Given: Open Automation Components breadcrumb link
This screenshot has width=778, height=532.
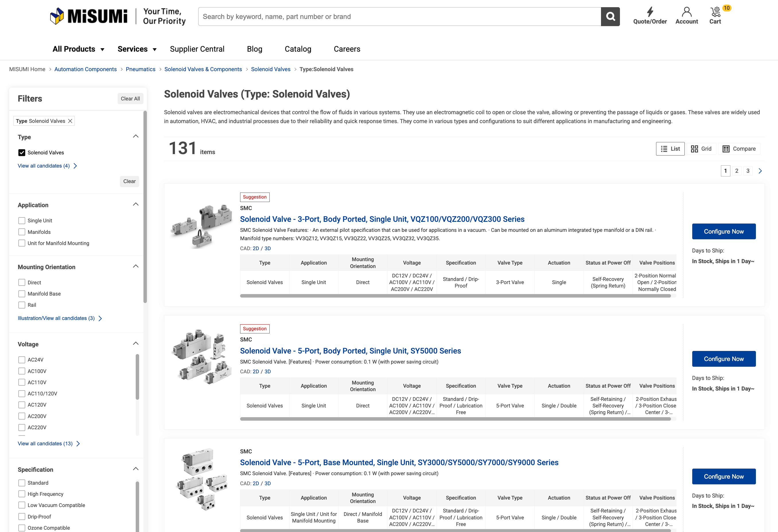Looking at the screenshot, I should 85,69.
